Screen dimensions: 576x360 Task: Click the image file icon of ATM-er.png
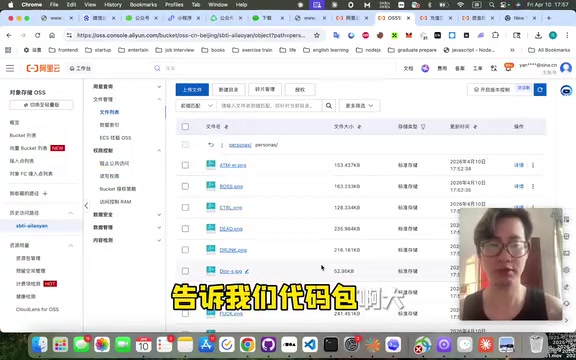coord(211,165)
